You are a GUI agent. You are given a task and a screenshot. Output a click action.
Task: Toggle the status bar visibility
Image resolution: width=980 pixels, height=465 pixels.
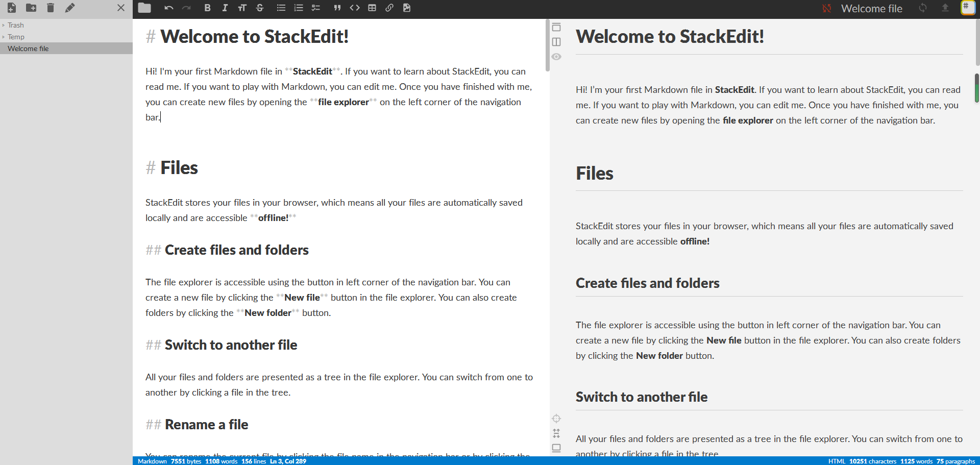coord(556,448)
